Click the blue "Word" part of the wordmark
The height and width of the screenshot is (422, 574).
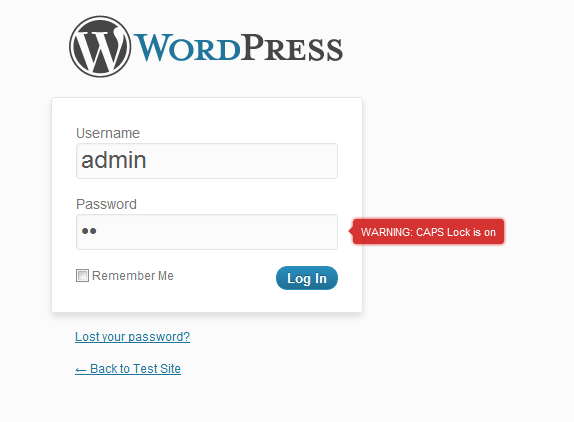coord(188,48)
